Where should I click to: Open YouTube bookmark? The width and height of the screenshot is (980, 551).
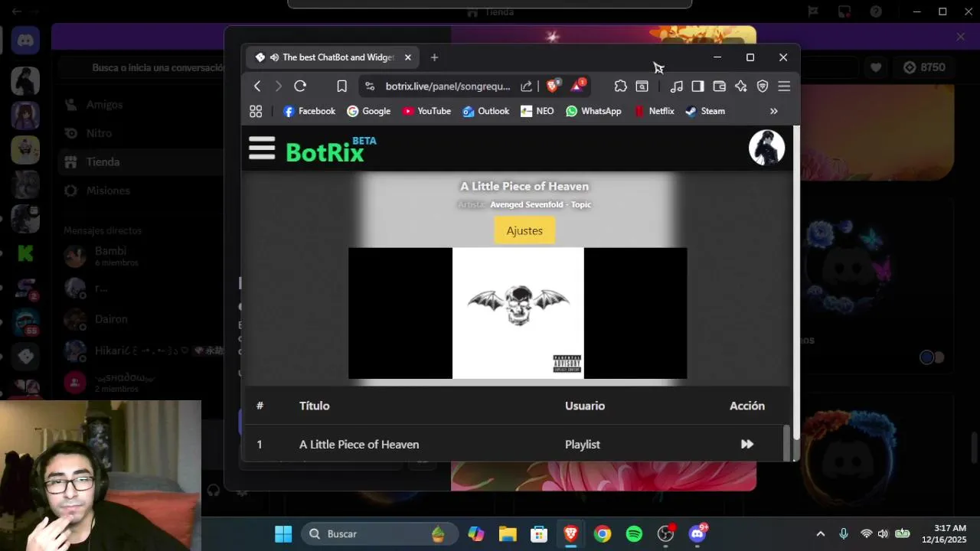426,111
